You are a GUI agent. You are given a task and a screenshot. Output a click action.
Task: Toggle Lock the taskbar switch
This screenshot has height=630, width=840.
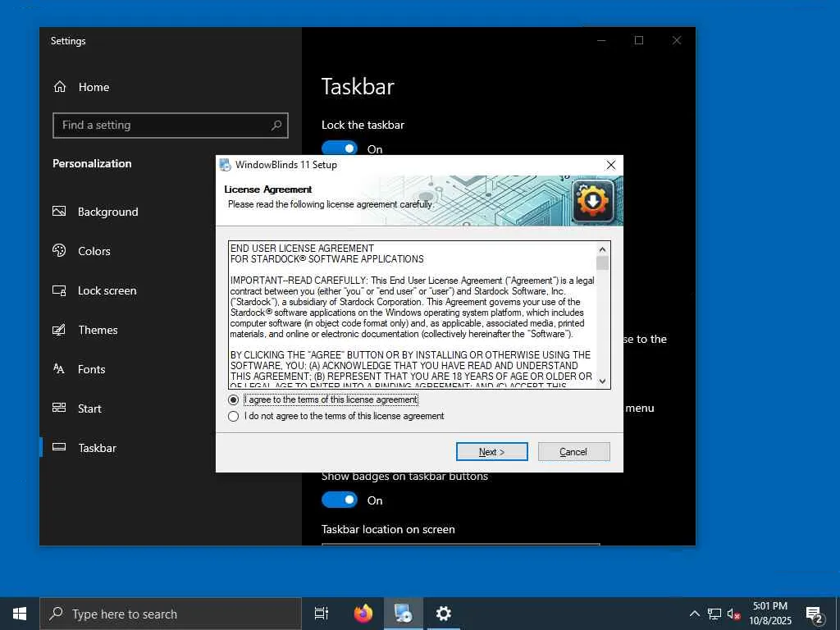pos(340,148)
